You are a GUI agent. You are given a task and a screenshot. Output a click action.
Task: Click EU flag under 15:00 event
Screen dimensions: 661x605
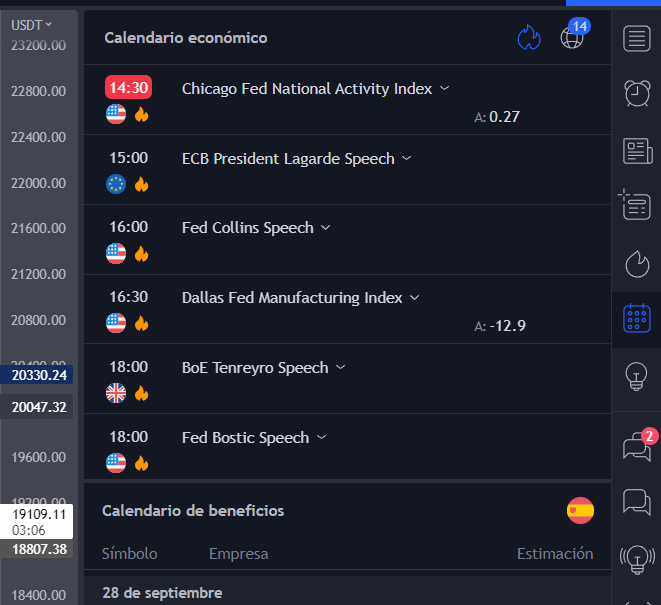[116, 184]
